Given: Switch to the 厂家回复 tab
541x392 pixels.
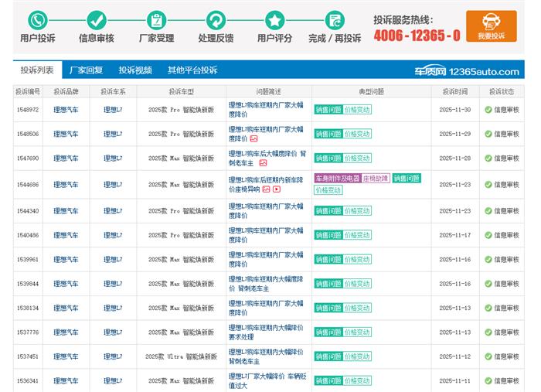Looking at the screenshot, I should coord(87,70).
